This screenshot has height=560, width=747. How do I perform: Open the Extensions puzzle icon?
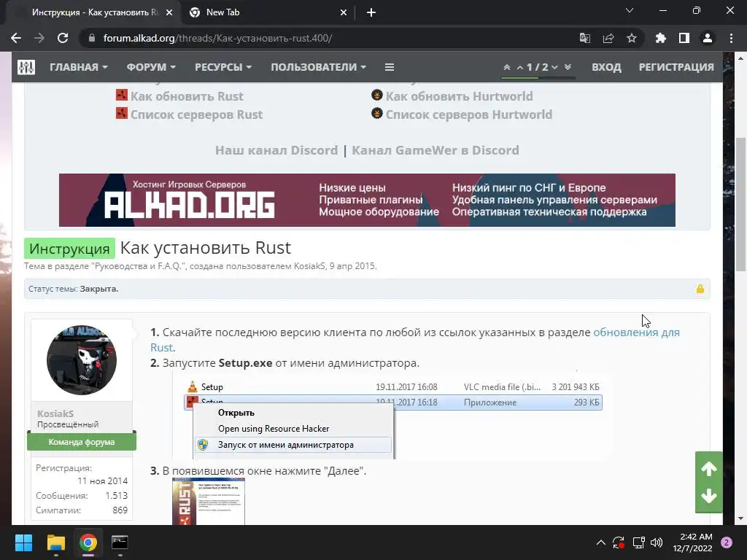coord(660,38)
